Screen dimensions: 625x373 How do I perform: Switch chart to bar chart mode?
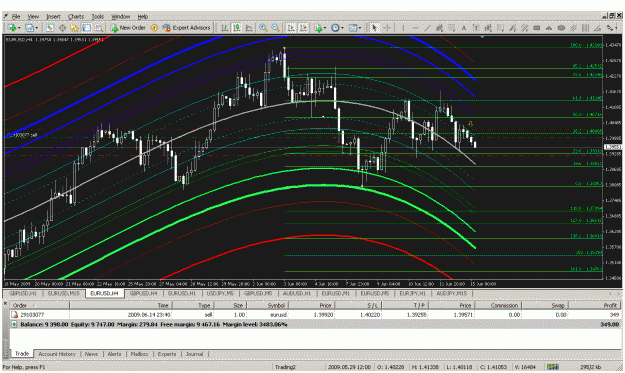coord(225,27)
